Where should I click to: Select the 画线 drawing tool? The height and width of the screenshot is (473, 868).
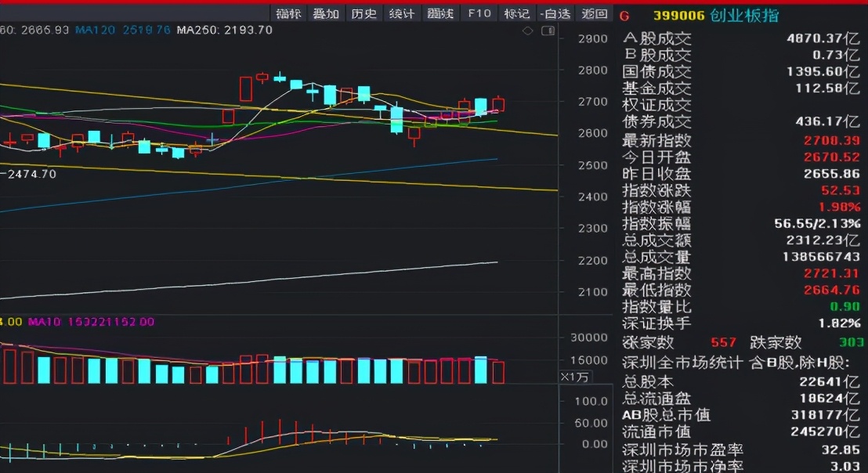(x=440, y=13)
